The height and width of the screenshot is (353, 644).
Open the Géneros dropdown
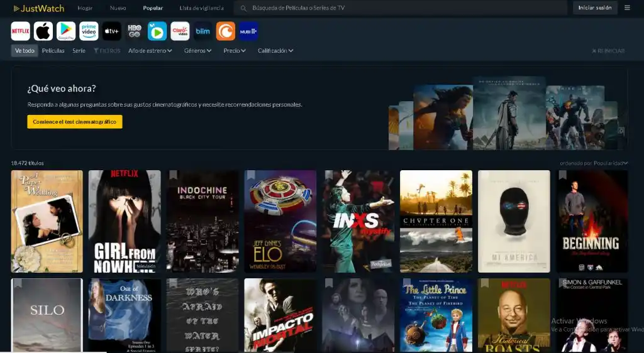tap(197, 51)
